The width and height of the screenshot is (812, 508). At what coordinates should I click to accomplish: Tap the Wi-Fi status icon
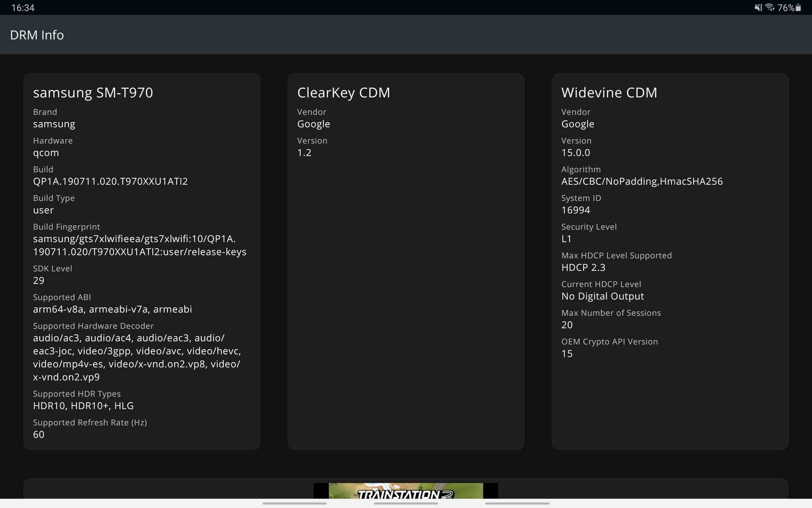770,8
